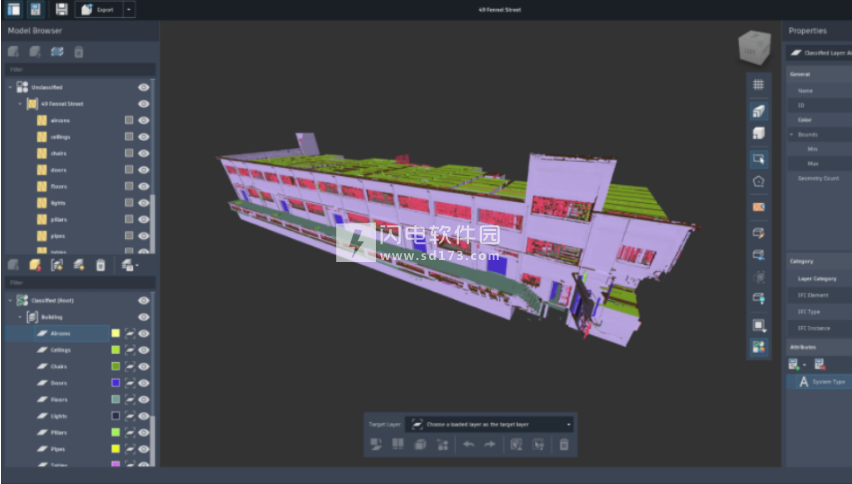Click the Export button
Image resolution: width=852 pixels, height=484 pixels.
100,9
